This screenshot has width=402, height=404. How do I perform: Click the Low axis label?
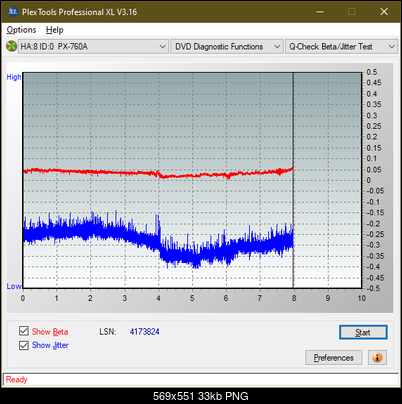[14, 286]
